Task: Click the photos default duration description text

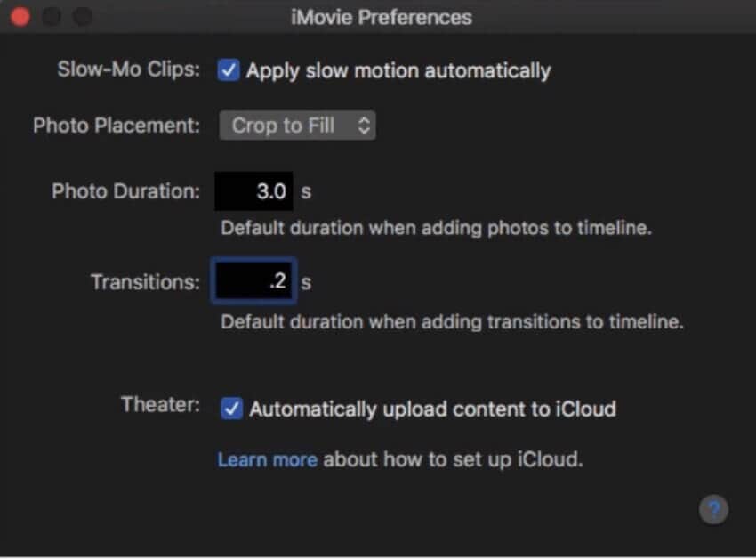Action: (436, 228)
